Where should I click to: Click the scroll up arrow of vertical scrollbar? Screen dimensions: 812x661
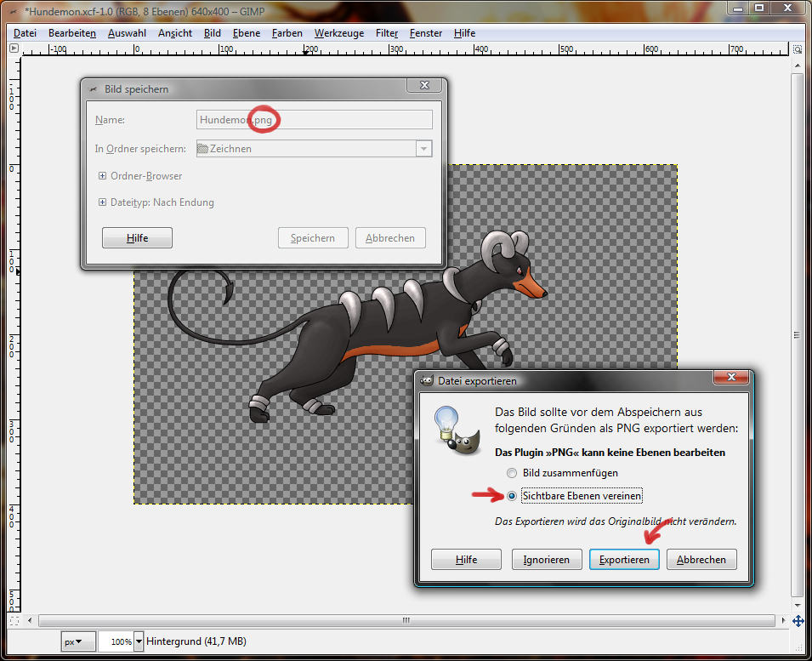[x=797, y=66]
